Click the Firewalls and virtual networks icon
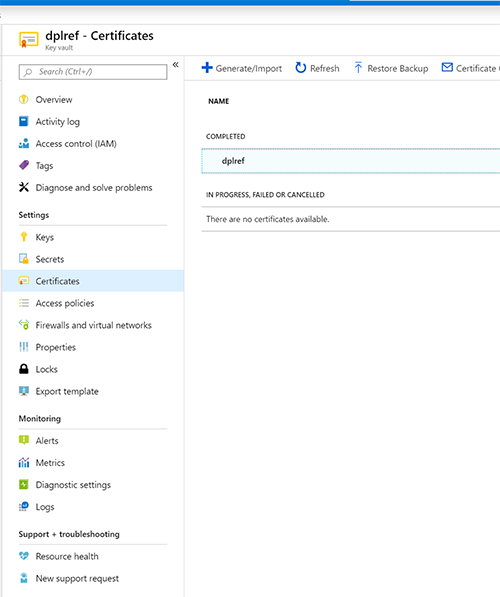This screenshot has height=597, width=500. [x=24, y=325]
